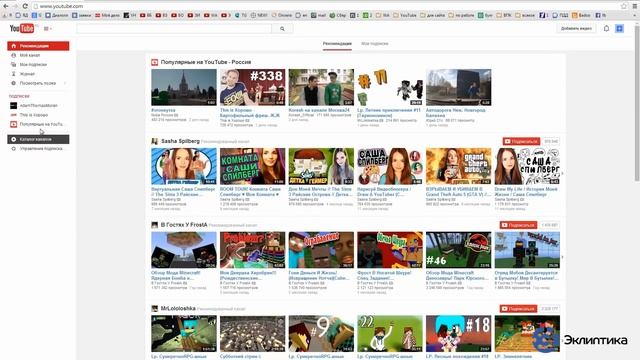Screen dimensions: 640x360
Task: Click the clock icon beside Посмотреть позже
Action: click(13, 83)
